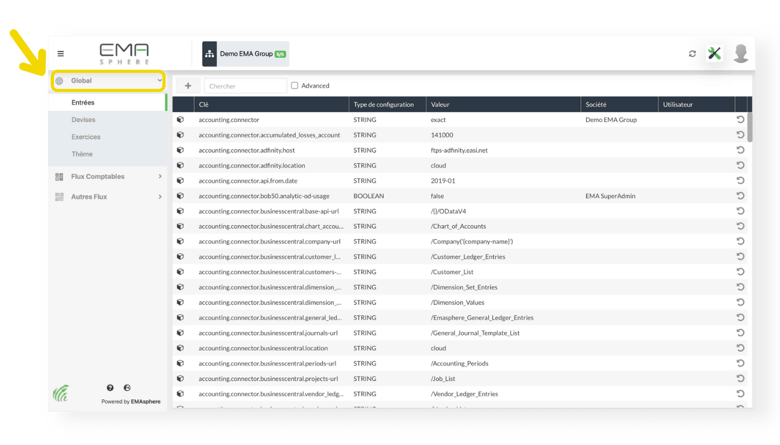780x445 pixels.
Task: Expand the Global dropdown
Action: (108, 81)
